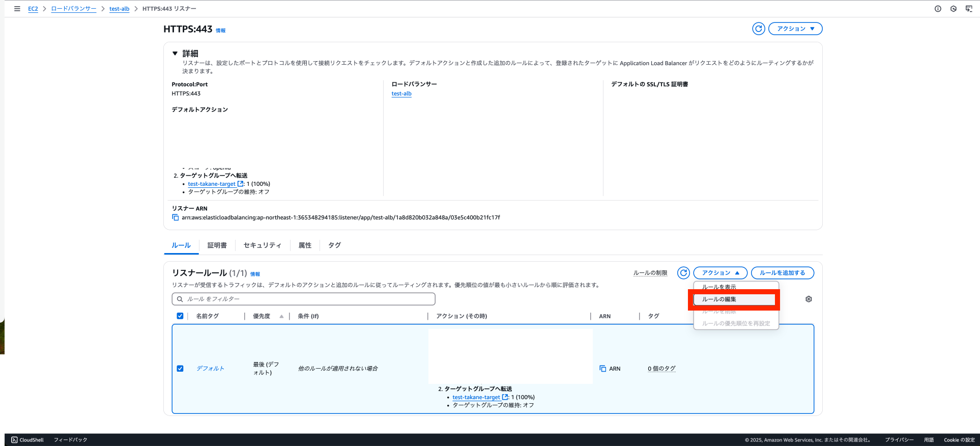Open the デフォルト rule link
980x446 pixels.
(210, 369)
